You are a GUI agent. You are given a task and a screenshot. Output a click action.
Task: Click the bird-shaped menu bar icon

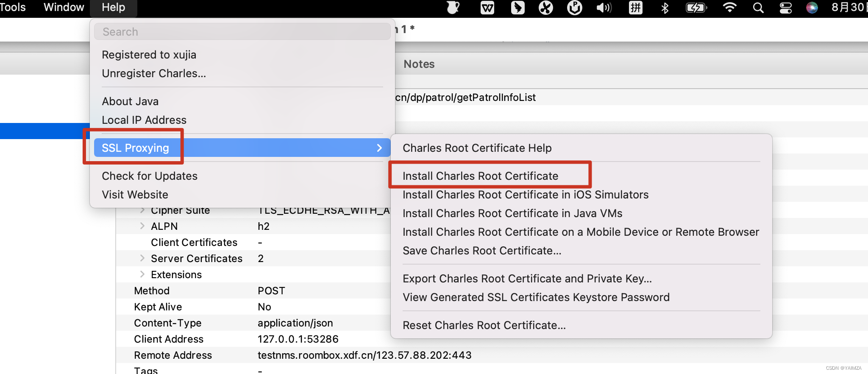[x=517, y=8]
